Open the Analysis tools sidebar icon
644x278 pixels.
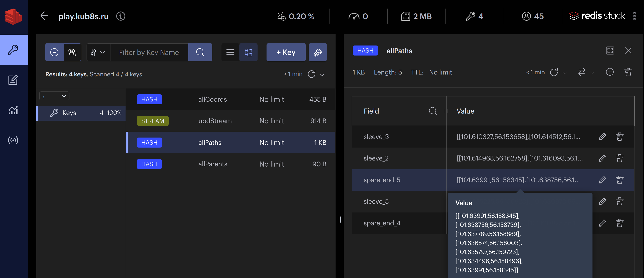tap(13, 110)
